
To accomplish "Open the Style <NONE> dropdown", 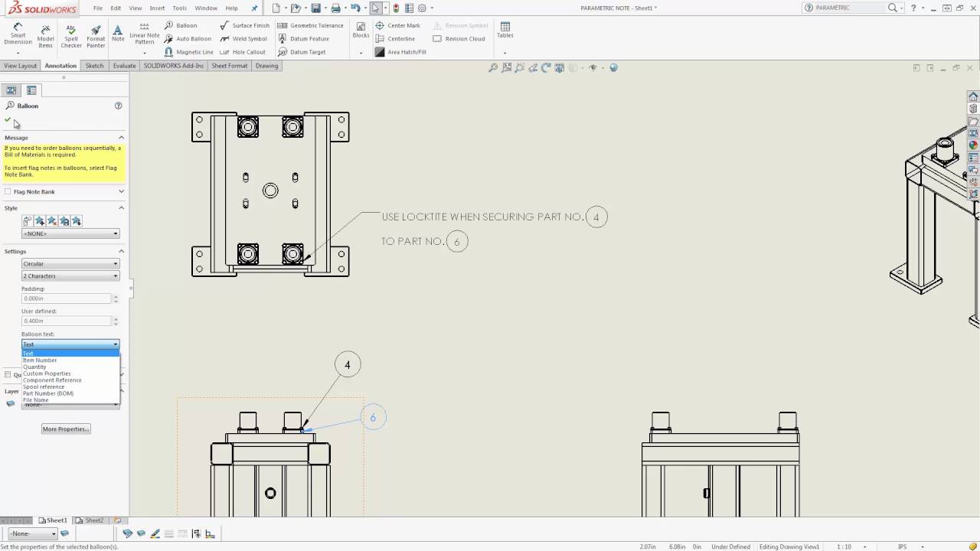I will click(x=70, y=233).
